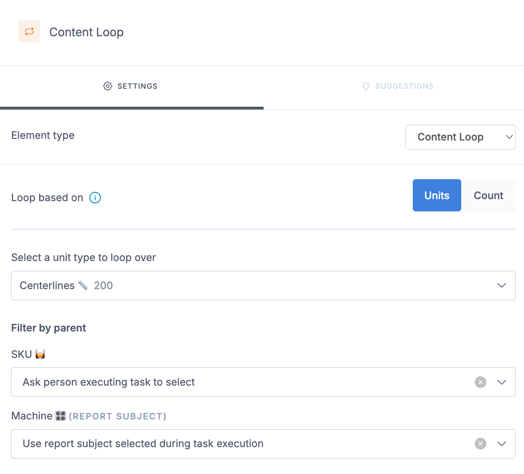
Task: Expand the SKU dropdown chevron
Action: click(501, 382)
